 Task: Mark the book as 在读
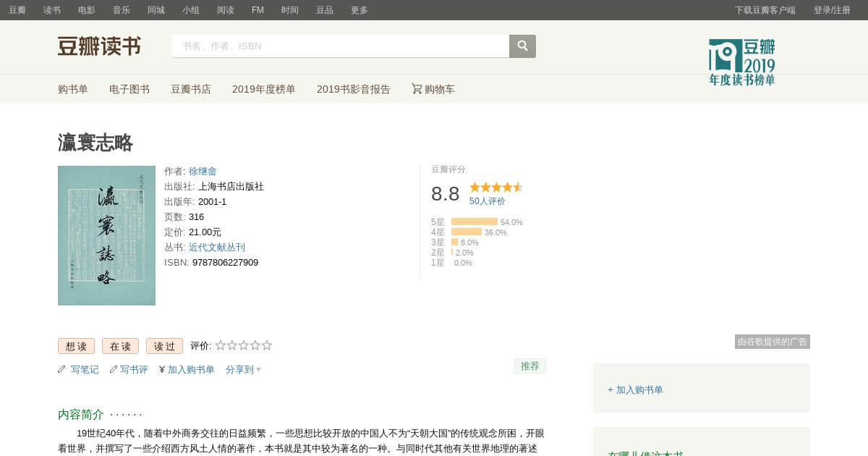[120, 346]
